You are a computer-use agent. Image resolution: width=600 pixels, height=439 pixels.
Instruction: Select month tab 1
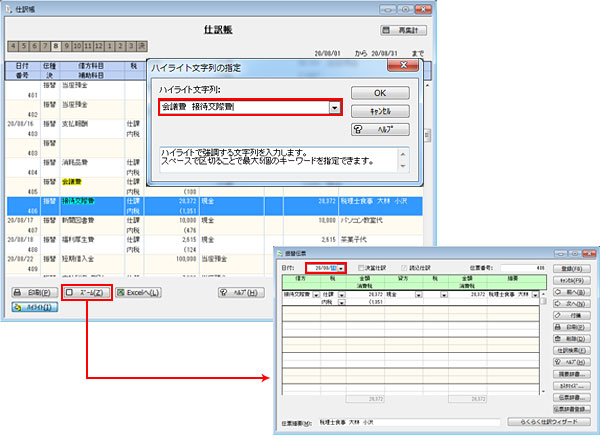(109, 46)
